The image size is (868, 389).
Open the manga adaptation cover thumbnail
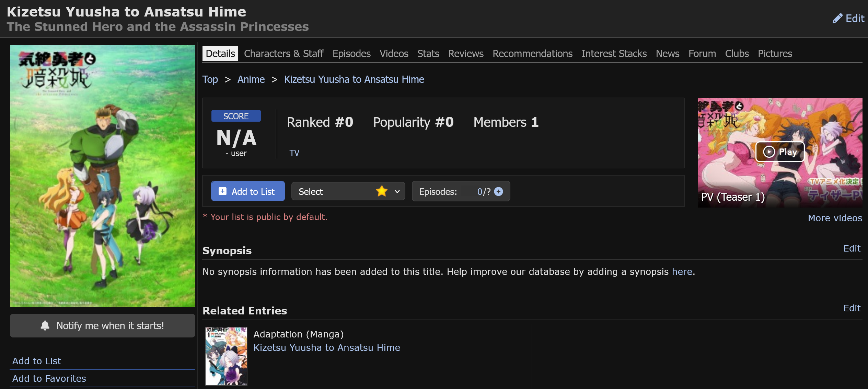[226, 356]
